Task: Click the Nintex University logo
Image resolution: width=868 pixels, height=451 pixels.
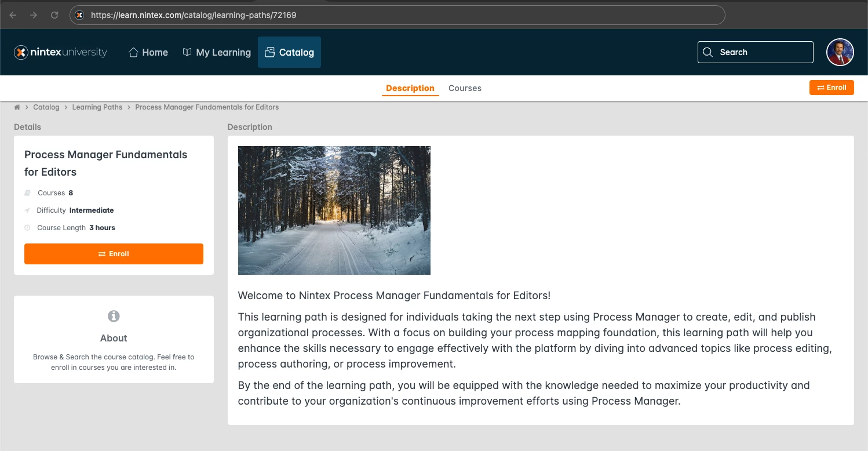Action: 61,52
